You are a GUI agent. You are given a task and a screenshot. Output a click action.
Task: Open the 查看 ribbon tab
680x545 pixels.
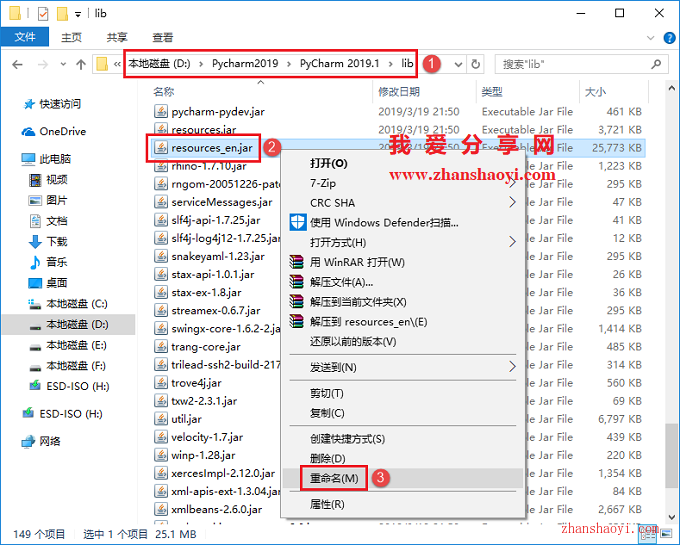pyautogui.click(x=163, y=38)
